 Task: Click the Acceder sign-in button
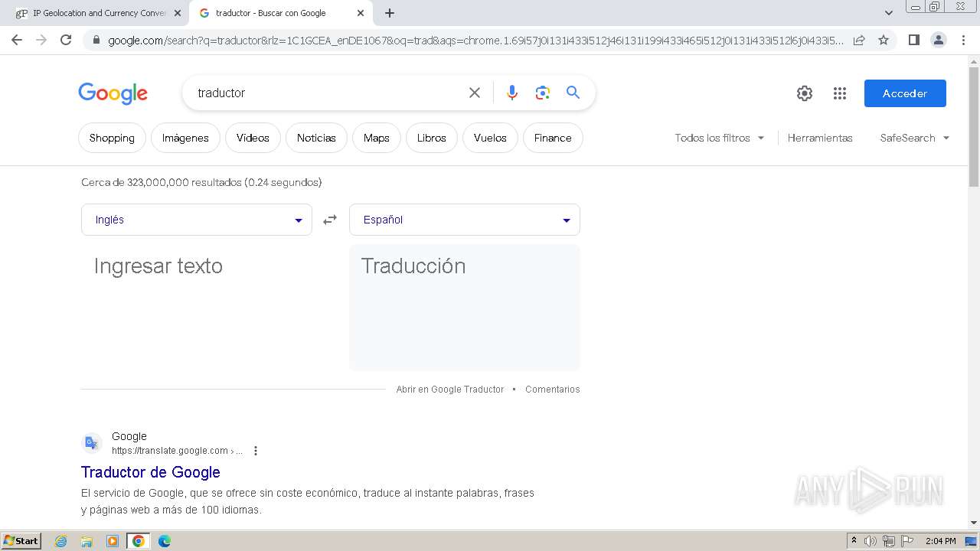point(905,93)
